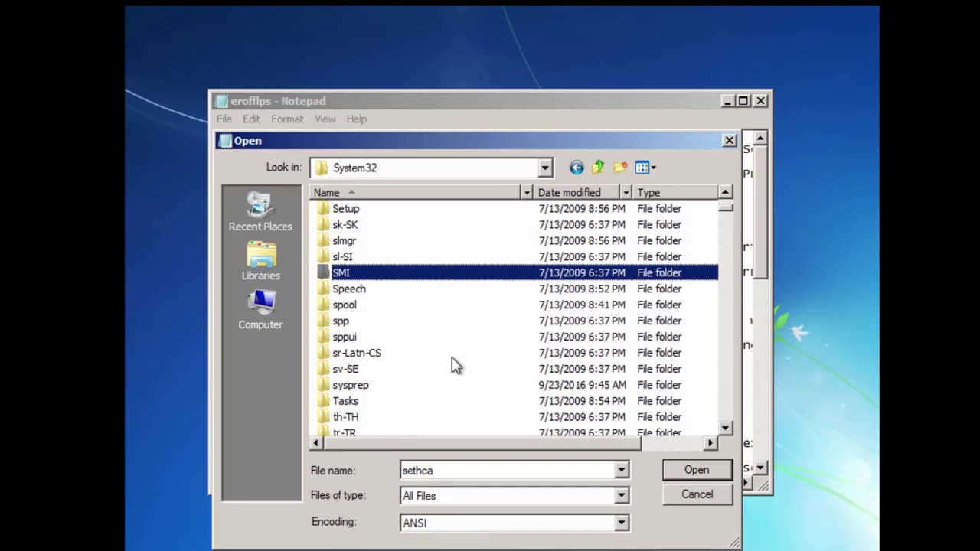Click file list scroll up arrow
This screenshot has width=980, height=551.
726,191
